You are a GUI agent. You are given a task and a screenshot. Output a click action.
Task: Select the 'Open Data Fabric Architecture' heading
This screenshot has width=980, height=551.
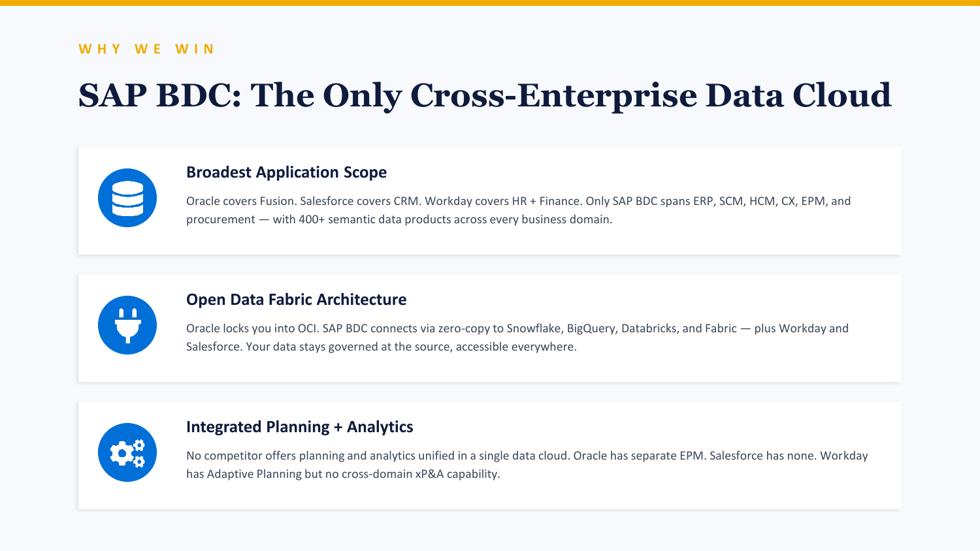(x=296, y=300)
